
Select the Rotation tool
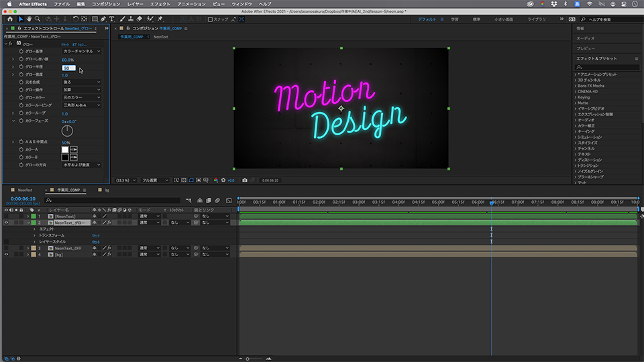click(75, 19)
